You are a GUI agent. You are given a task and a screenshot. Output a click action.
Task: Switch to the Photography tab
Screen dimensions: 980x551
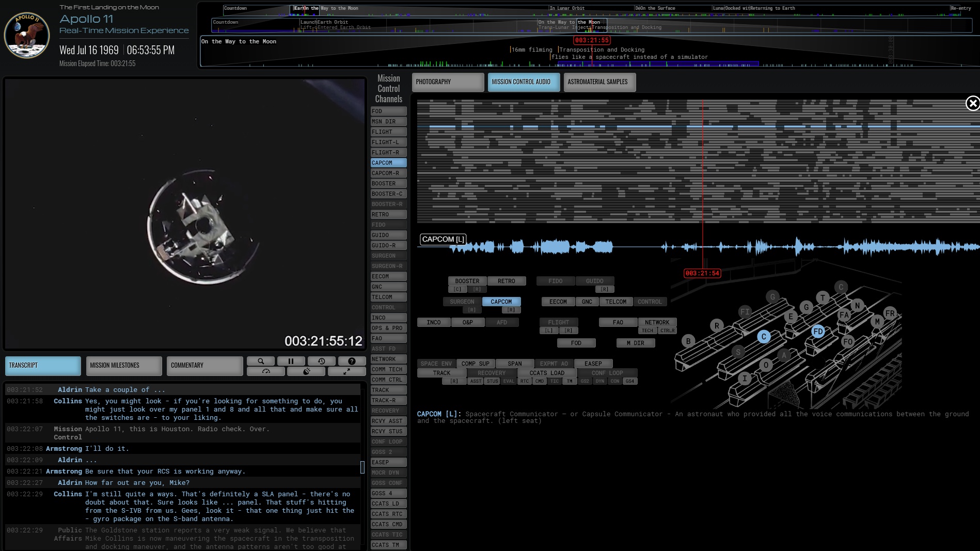pyautogui.click(x=448, y=82)
